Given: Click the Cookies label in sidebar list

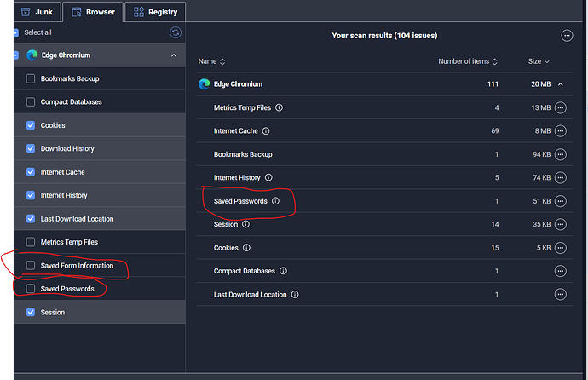Looking at the screenshot, I should click(53, 125).
